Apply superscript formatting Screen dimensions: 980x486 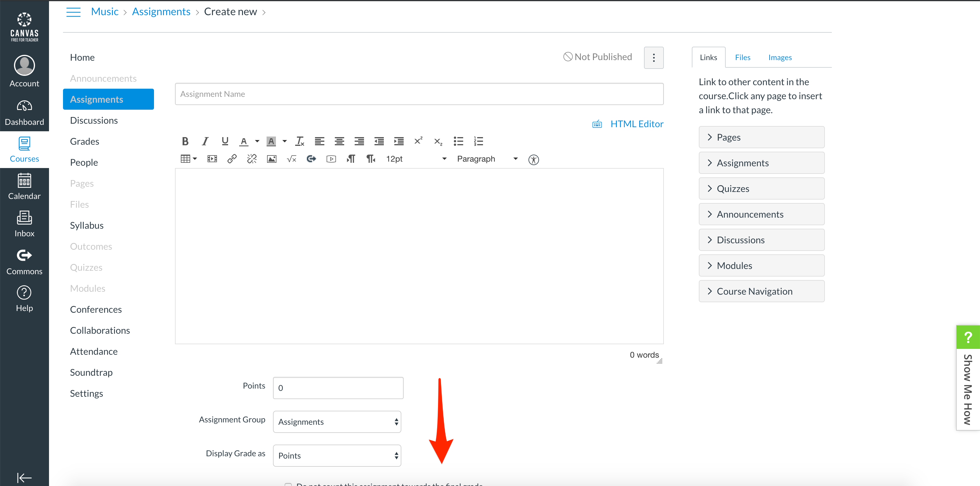pyautogui.click(x=419, y=141)
